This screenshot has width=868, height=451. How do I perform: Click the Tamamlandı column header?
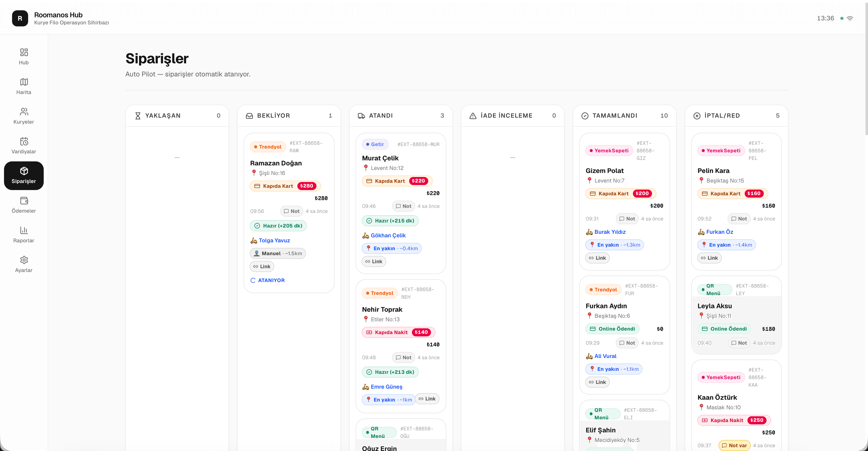pyautogui.click(x=624, y=116)
